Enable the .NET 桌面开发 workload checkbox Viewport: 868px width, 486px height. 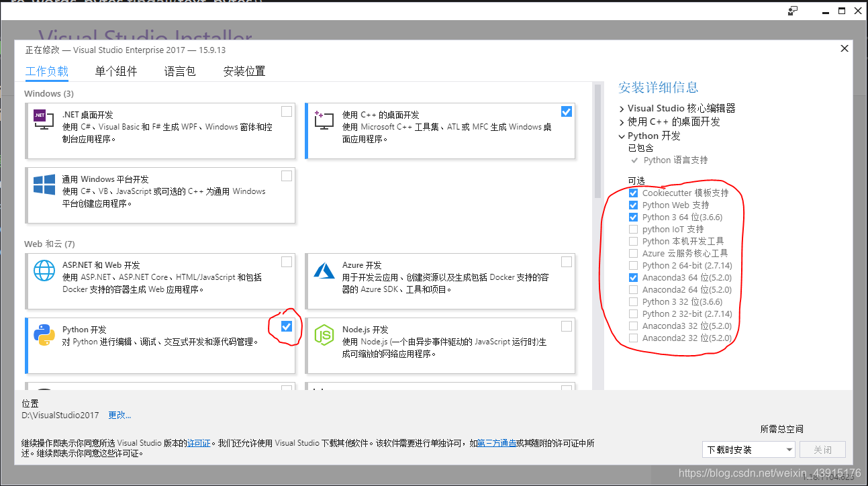click(287, 111)
